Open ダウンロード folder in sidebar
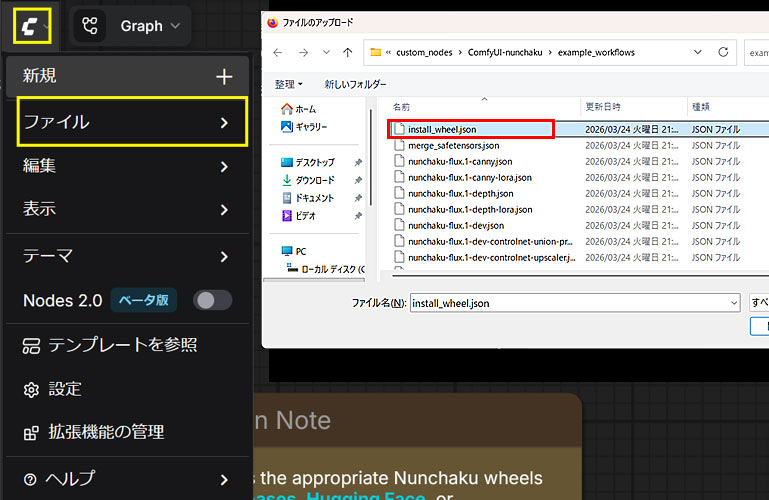Image resolution: width=769 pixels, height=500 pixels. [314, 180]
